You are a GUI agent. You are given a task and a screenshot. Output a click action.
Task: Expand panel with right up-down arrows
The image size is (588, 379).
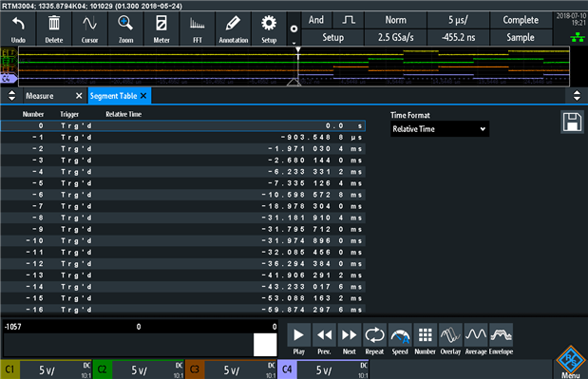coord(577,96)
